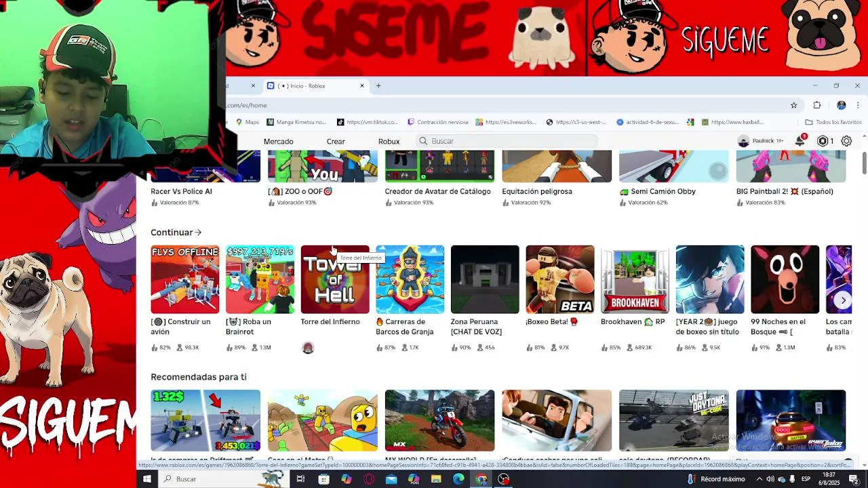Open juego de boxeo sin título thumbnail

[x=710, y=279]
